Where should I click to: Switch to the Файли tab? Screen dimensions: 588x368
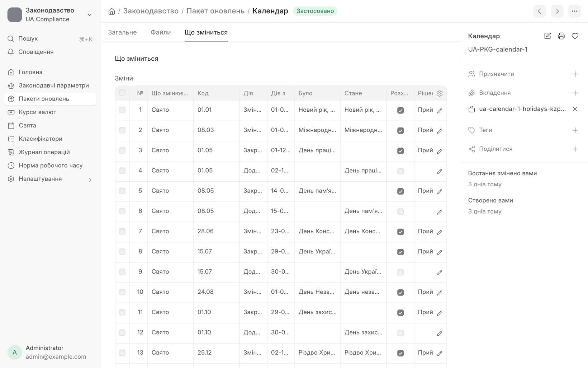pos(161,32)
